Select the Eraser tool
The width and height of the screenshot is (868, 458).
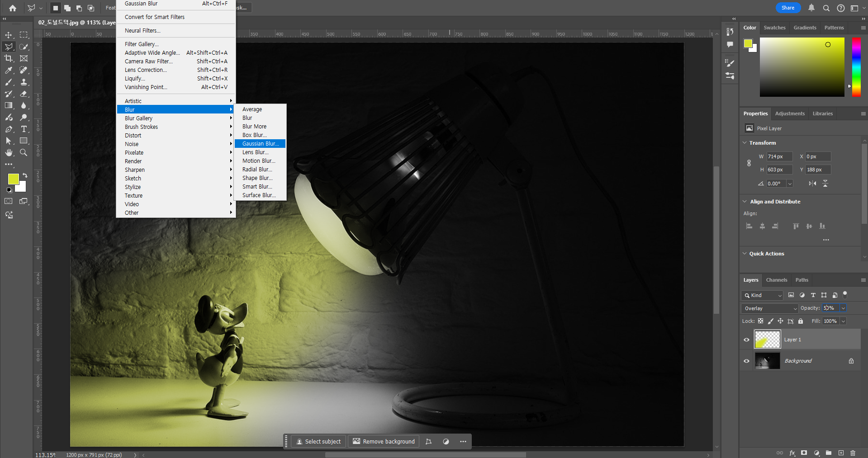tap(24, 94)
